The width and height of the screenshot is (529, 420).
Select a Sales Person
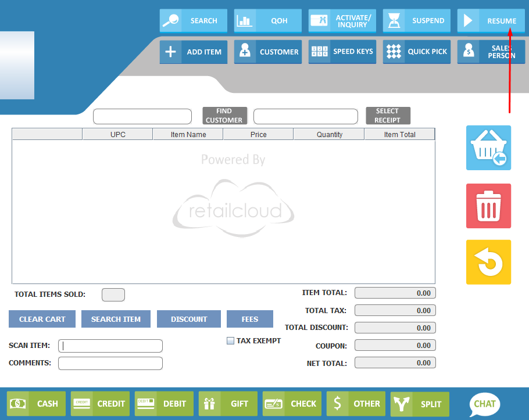click(x=491, y=52)
